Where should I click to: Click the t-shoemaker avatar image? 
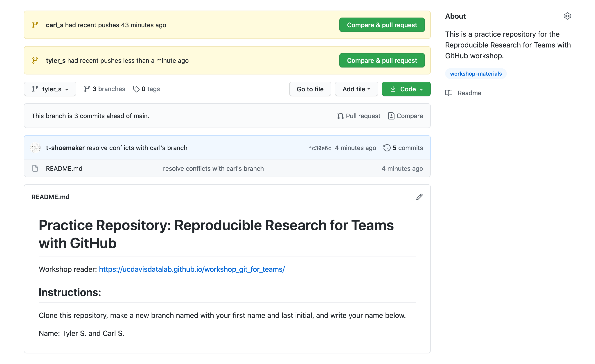click(35, 148)
